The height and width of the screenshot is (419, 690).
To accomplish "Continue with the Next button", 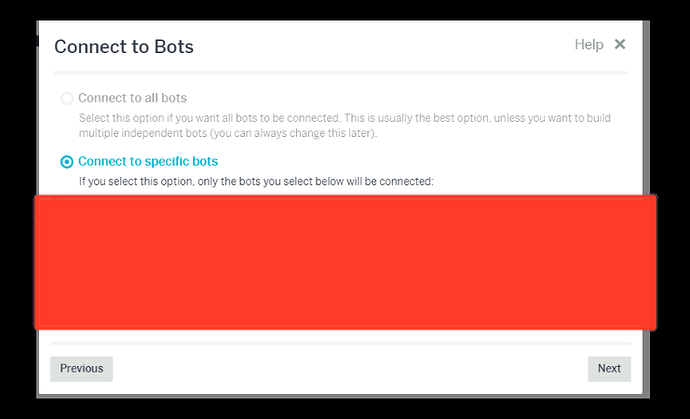I will [x=609, y=369].
